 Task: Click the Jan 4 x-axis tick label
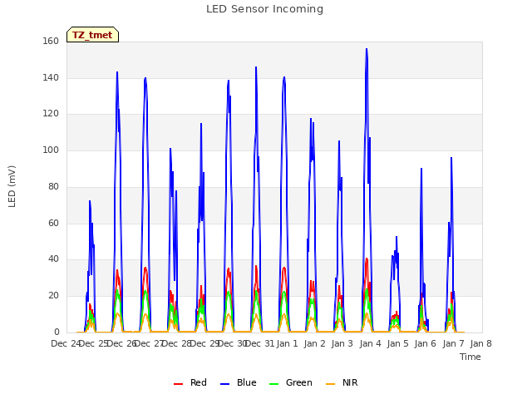370,343
